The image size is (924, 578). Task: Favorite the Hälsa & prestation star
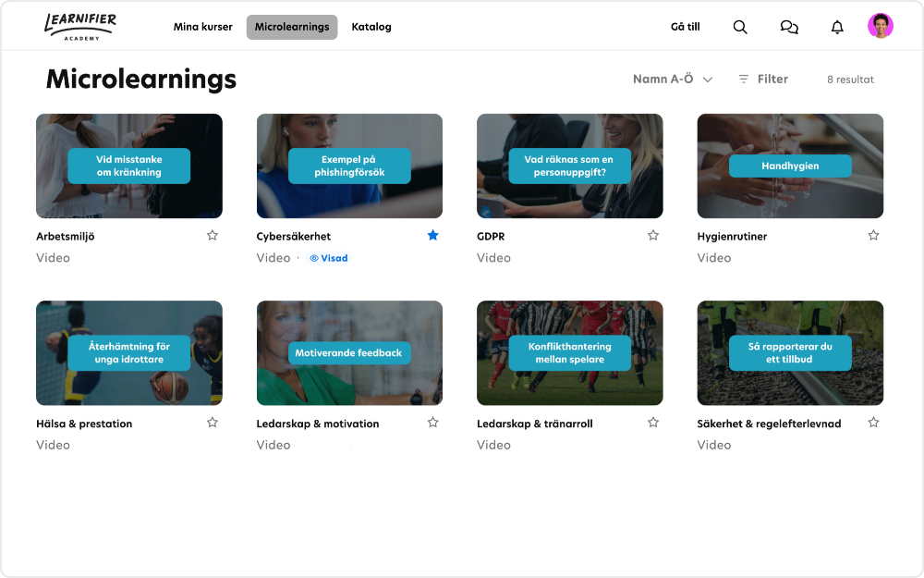(213, 423)
